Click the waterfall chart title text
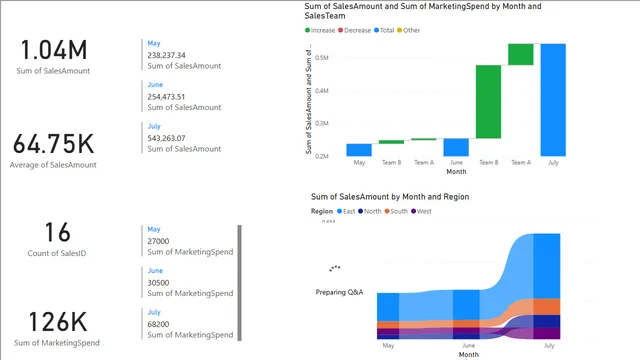This screenshot has width=640, height=360. click(x=423, y=11)
